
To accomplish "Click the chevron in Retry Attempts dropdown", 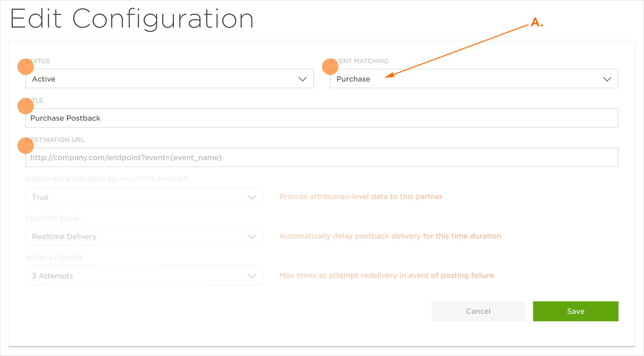I will pyautogui.click(x=252, y=276).
